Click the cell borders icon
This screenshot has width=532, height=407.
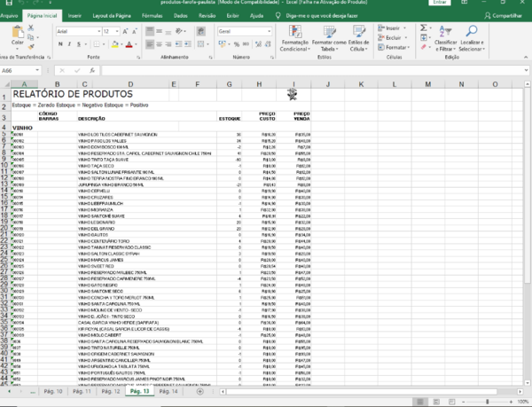pyautogui.click(x=97, y=44)
